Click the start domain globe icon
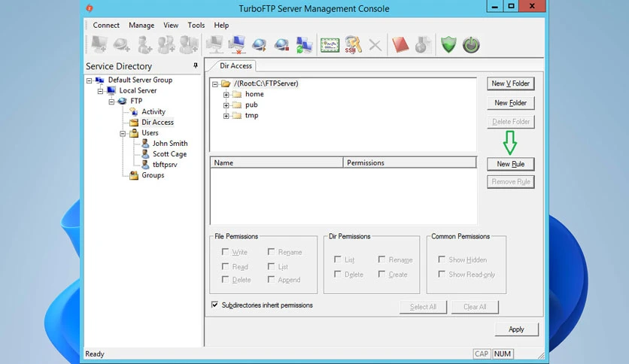The height and width of the screenshot is (364, 629). coord(259,44)
